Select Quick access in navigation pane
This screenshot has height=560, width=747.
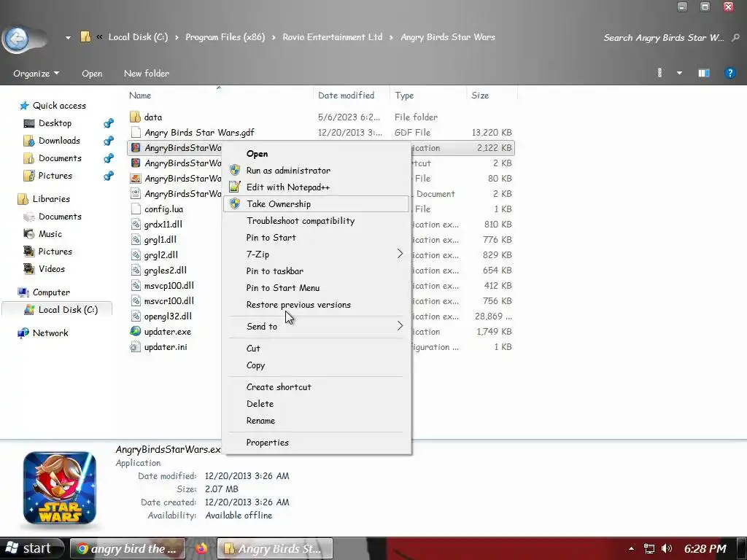coord(59,106)
